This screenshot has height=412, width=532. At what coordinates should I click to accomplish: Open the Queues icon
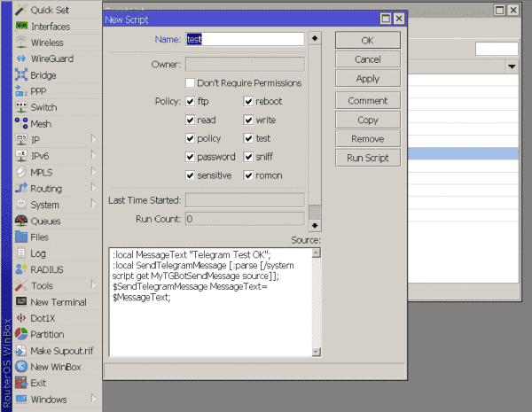(21, 221)
